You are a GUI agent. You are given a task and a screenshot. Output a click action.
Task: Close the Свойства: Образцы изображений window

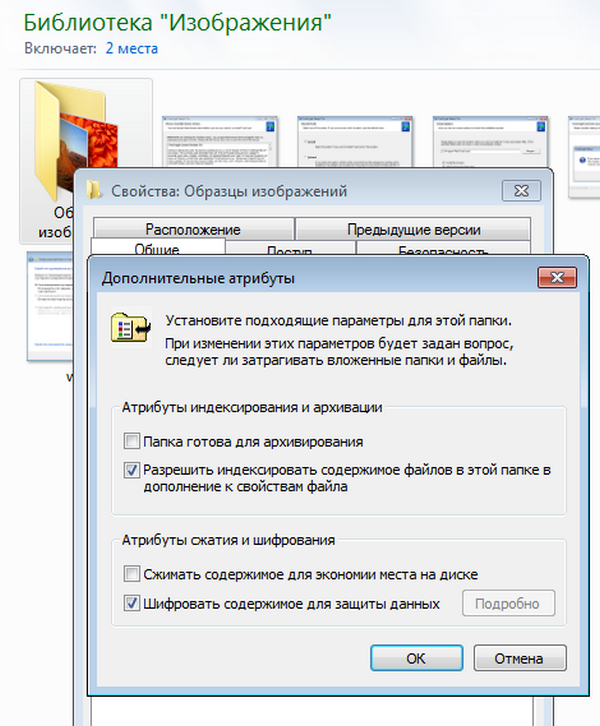[x=521, y=191]
